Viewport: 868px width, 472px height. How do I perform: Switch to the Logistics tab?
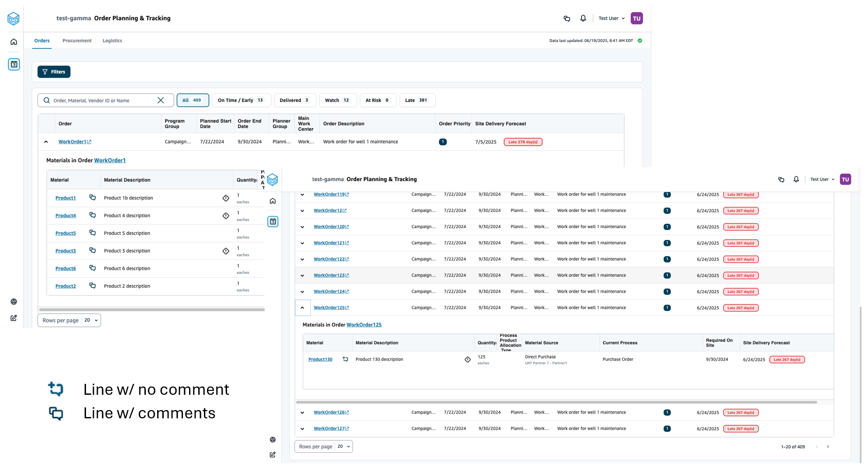coord(112,41)
